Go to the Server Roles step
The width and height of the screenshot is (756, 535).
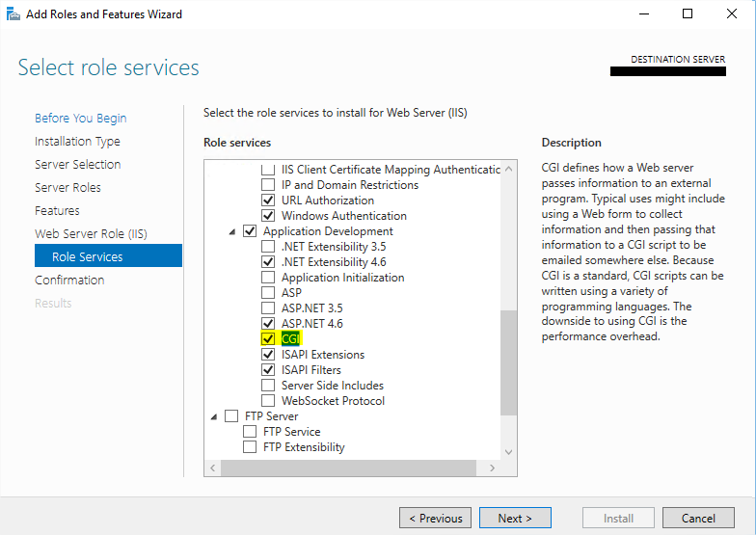click(x=67, y=188)
